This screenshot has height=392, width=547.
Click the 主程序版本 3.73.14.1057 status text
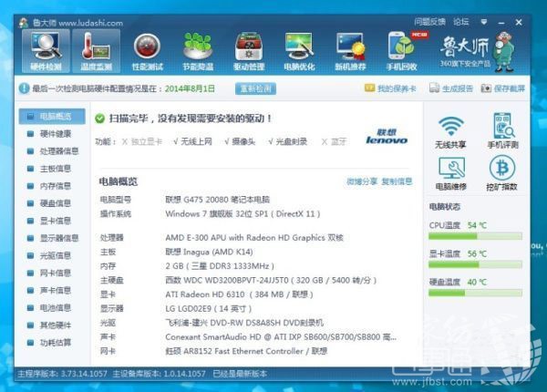click(x=62, y=374)
